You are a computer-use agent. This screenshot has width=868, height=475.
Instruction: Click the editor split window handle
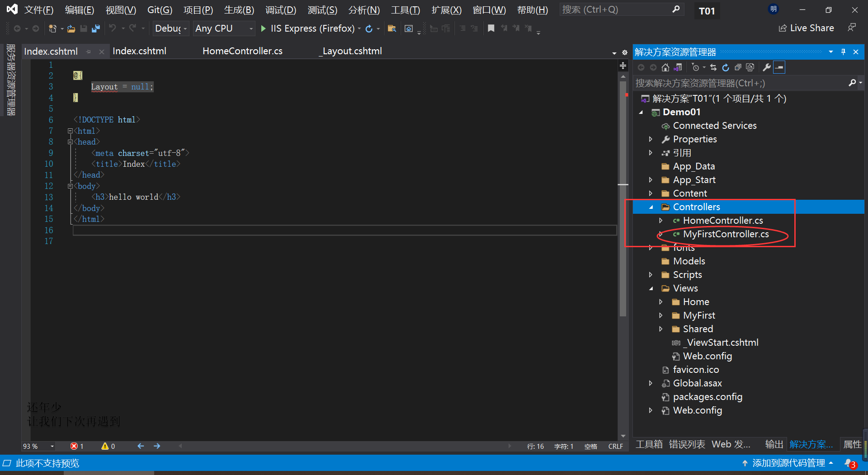pyautogui.click(x=623, y=66)
